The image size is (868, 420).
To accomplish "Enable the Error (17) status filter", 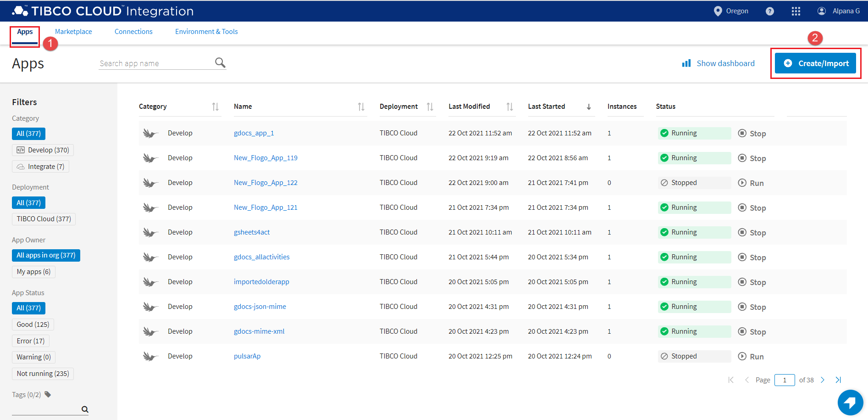I will (x=31, y=341).
